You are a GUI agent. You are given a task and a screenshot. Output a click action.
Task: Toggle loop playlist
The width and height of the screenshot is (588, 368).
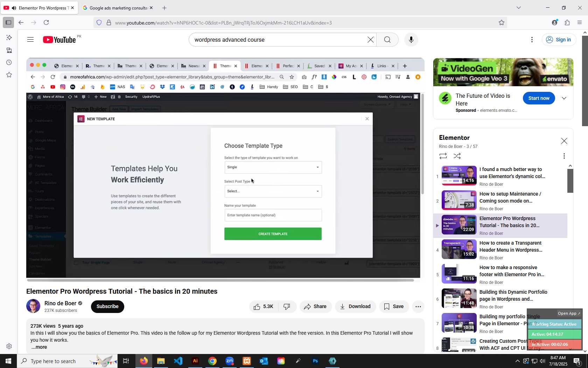443,156
